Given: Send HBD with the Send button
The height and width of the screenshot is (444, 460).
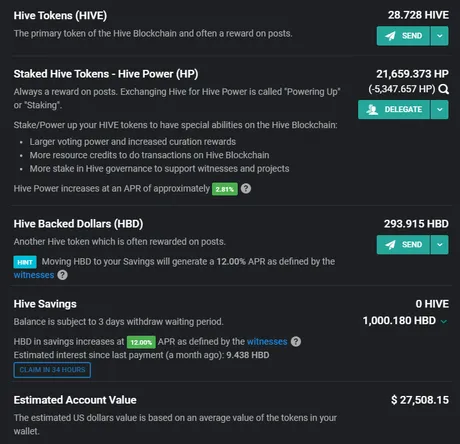Looking at the screenshot, I should pyautogui.click(x=403, y=245).
